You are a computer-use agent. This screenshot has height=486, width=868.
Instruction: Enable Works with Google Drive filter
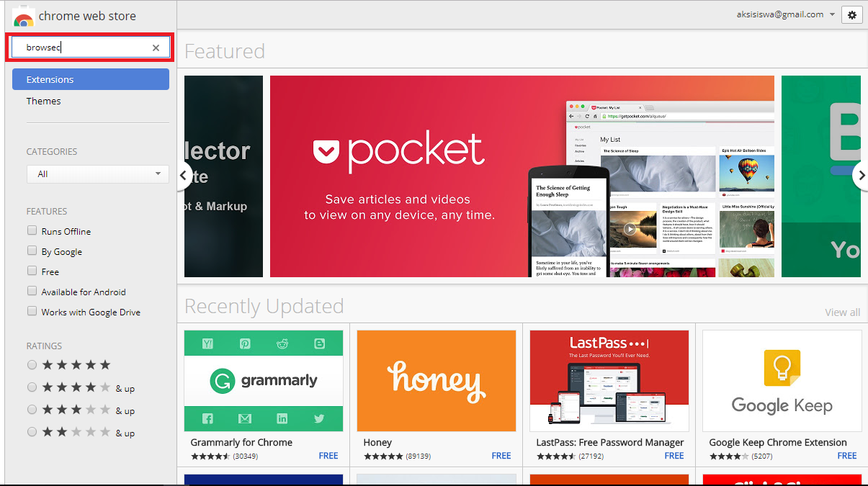(32, 311)
